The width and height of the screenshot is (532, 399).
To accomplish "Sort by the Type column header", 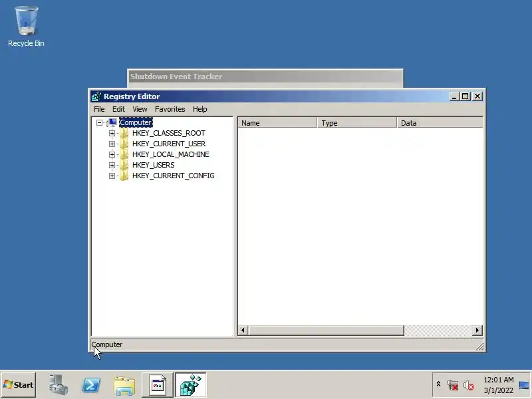I will pyautogui.click(x=356, y=123).
